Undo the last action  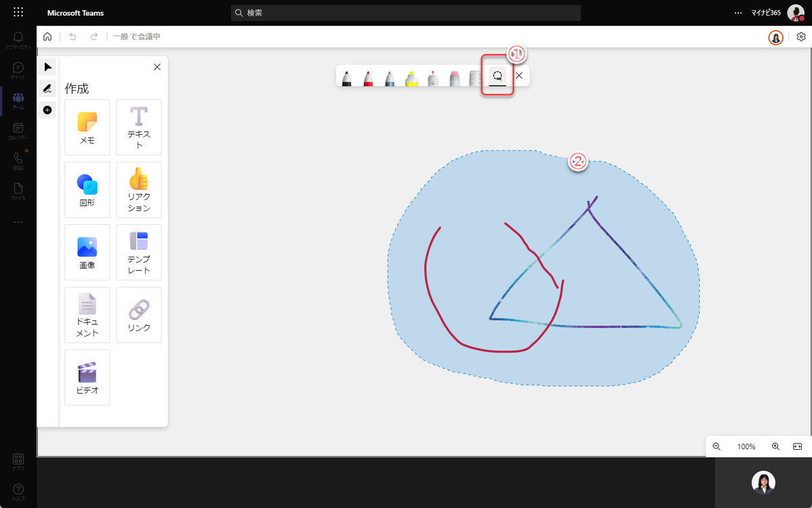[x=73, y=37]
